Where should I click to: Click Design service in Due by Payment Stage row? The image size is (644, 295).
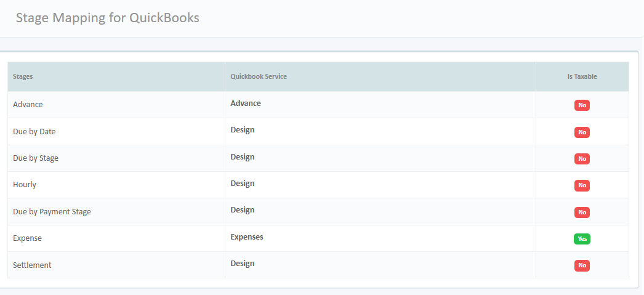click(x=243, y=210)
